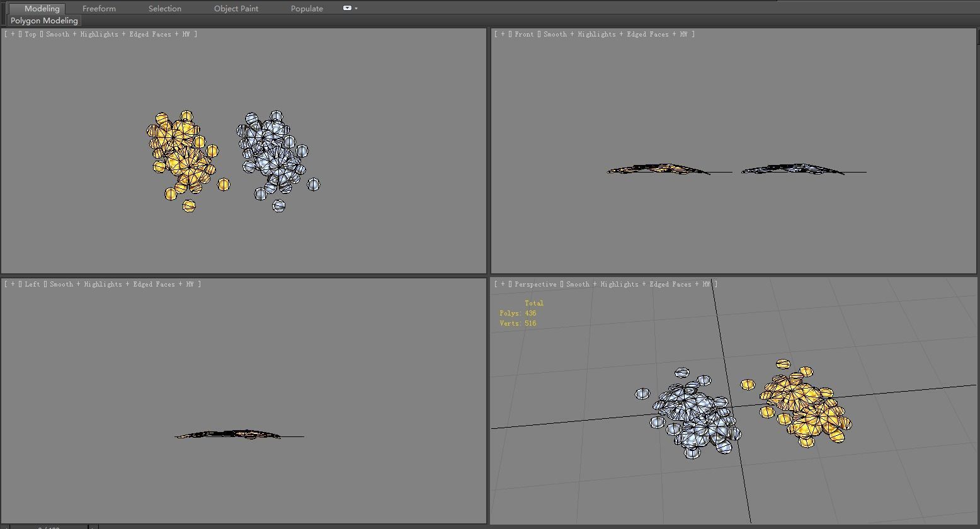Click the Top viewport name label
980x529 pixels.
(x=30, y=34)
